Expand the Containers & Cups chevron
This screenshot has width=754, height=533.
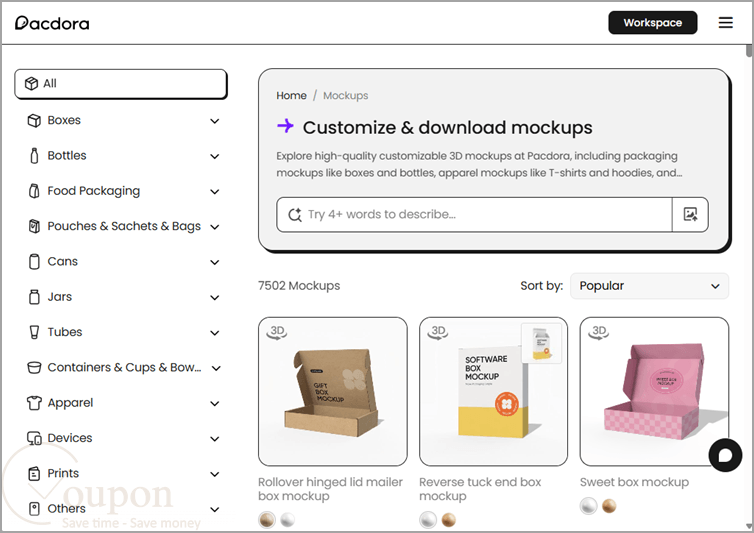(x=216, y=368)
